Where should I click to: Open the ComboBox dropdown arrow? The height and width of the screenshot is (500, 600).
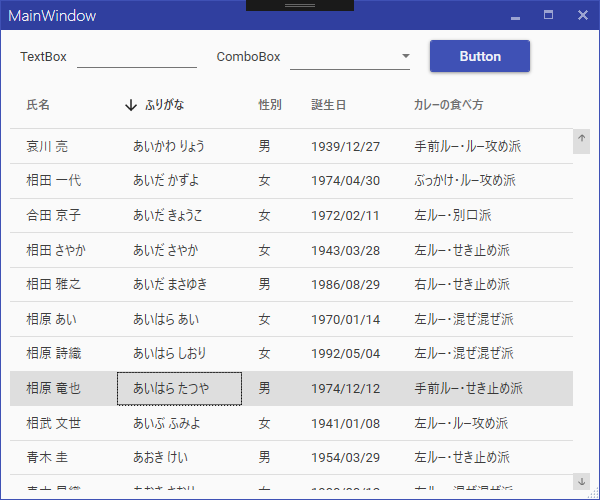[405, 57]
